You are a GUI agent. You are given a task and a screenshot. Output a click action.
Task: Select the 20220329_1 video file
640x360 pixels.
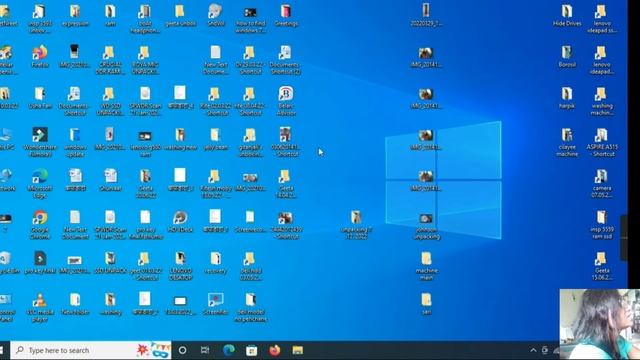pos(426,15)
